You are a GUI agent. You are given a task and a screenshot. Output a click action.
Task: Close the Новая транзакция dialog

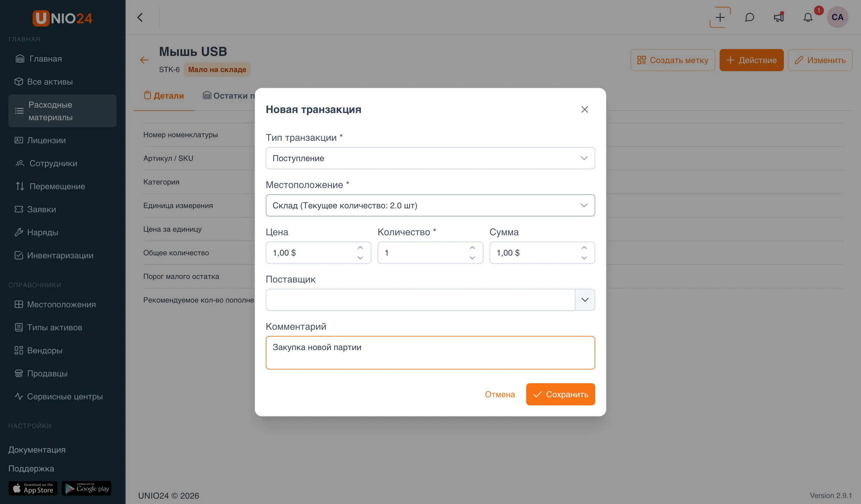[584, 109]
